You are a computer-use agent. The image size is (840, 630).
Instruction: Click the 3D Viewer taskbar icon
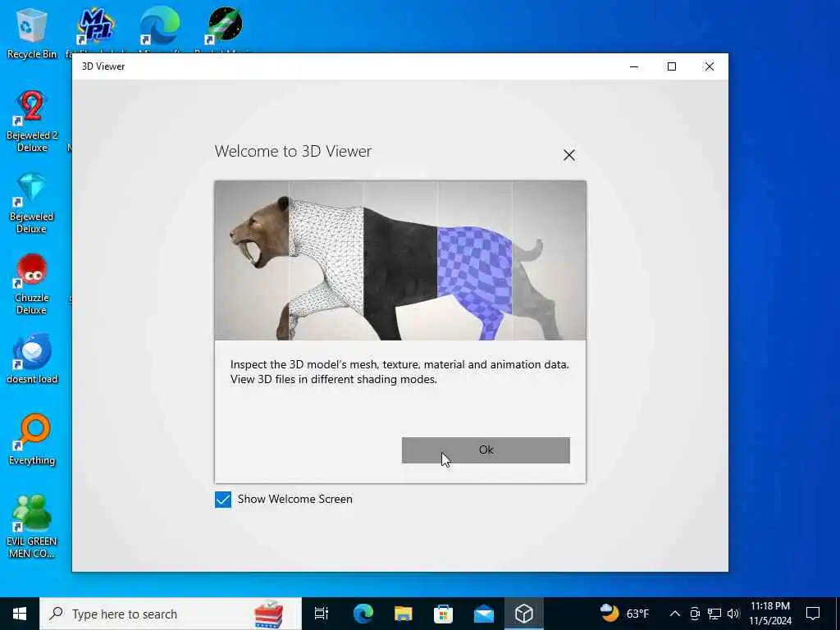524,614
